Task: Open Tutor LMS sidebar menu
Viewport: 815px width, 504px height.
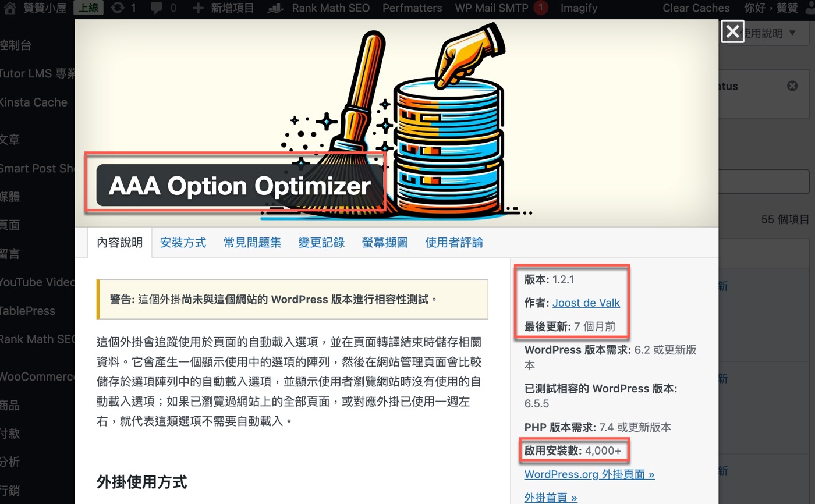Action: 37,74
